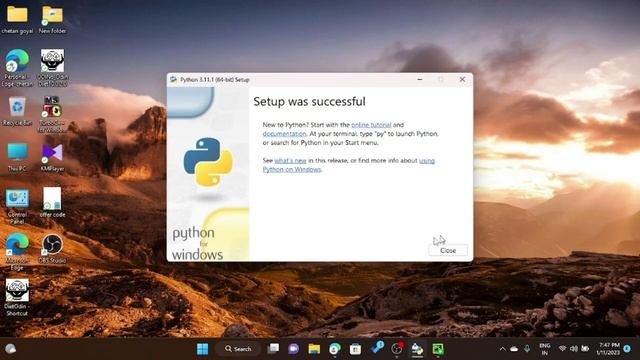Open the volume speaker tray icon

573,349
